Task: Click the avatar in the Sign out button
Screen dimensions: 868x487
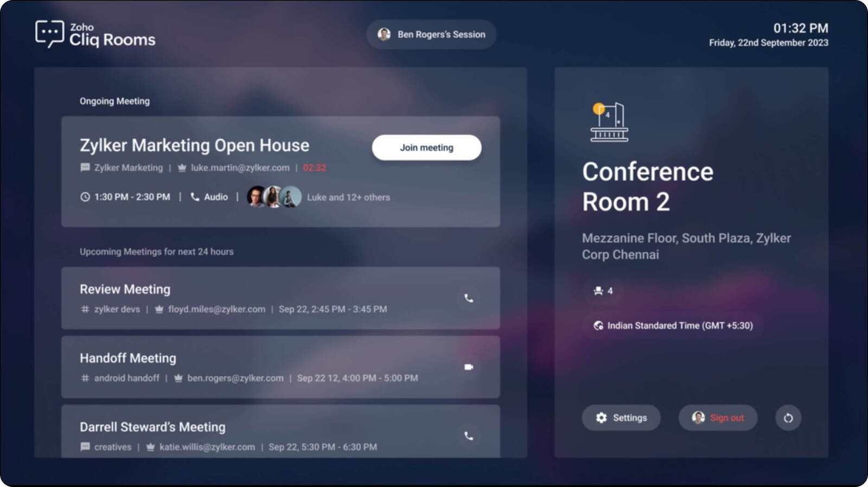Action: coord(698,418)
